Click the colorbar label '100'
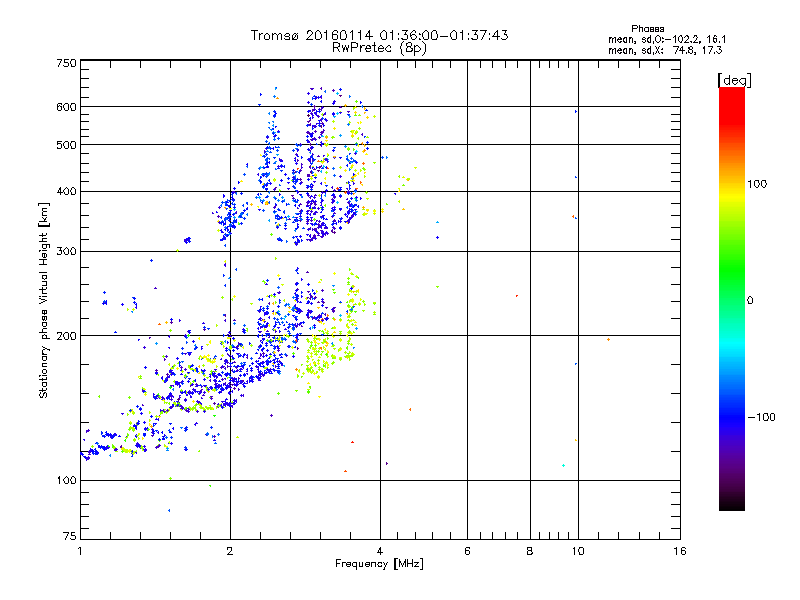Screen dimensions: 800x600 click(x=757, y=184)
